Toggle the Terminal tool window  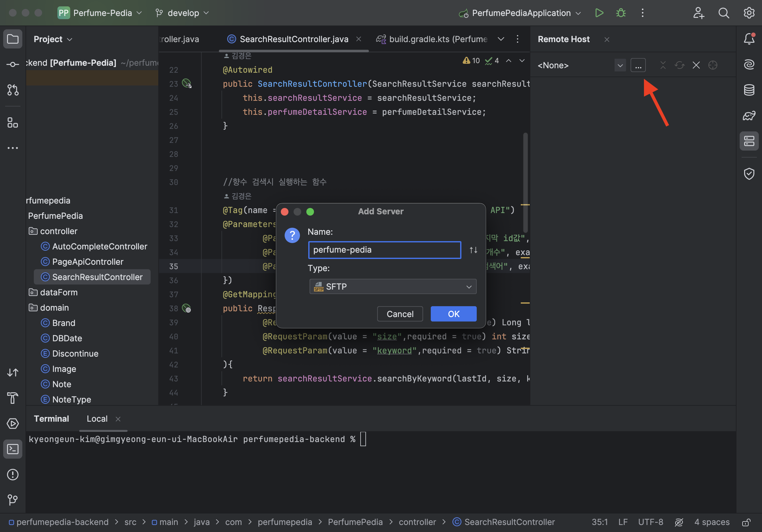(x=13, y=449)
